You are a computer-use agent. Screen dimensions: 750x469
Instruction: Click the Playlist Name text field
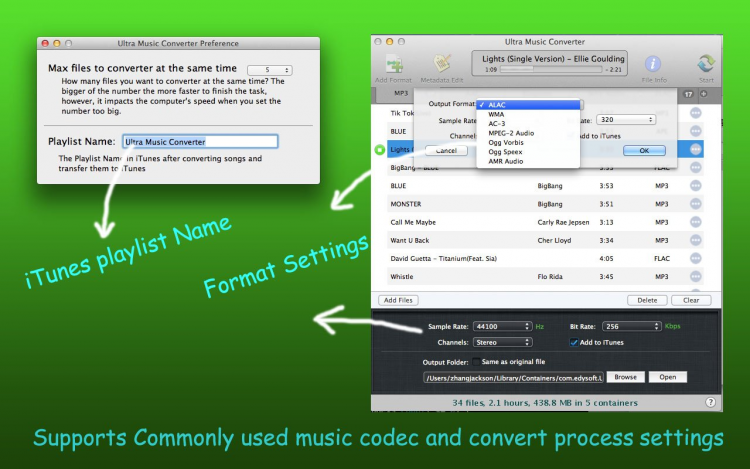point(200,142)
